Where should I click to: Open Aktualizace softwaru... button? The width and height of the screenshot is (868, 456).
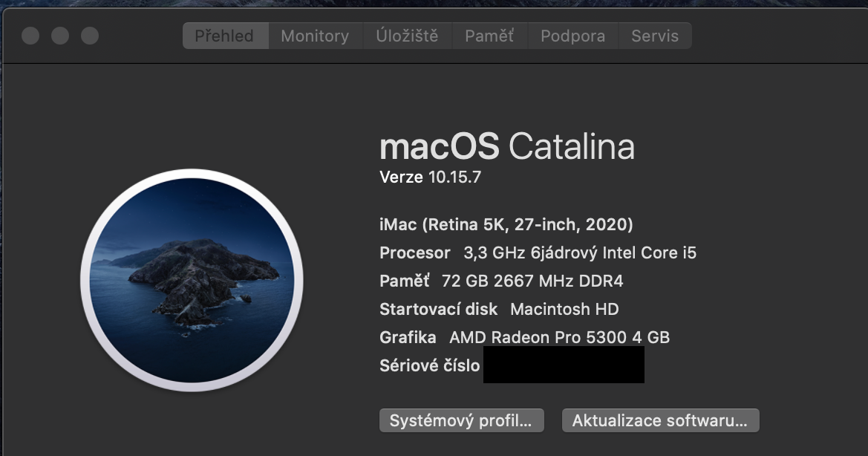tap(660, 420)
